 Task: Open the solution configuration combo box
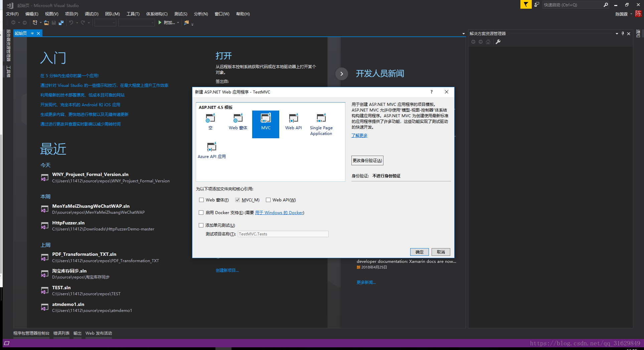105,23
